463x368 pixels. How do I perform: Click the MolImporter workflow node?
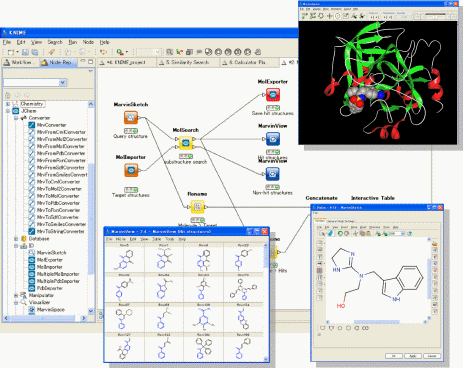click(131, 170)
